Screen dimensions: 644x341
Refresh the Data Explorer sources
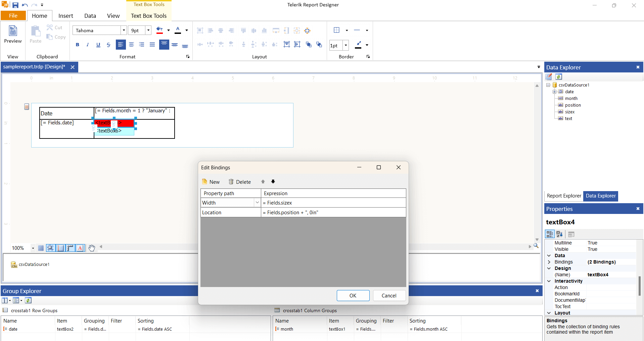(558, 77)
